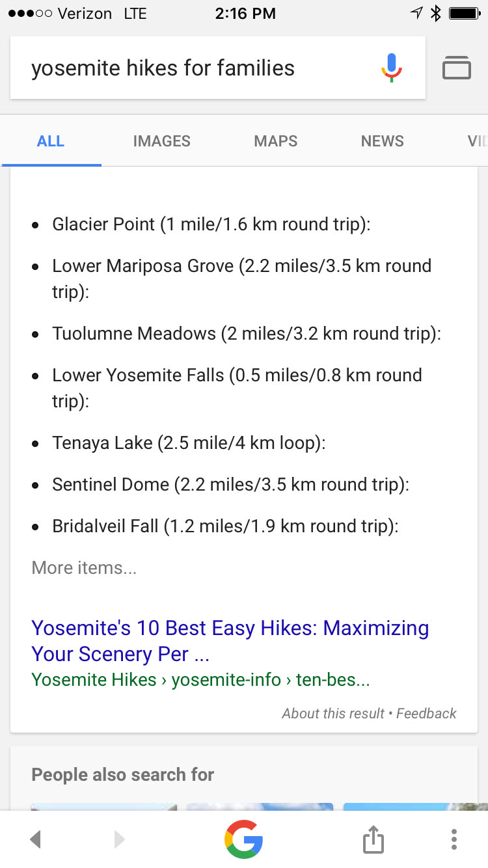Open Yosemite's 10 Best Easy Hikes link
Screen dimensions: 488x868
230,641
